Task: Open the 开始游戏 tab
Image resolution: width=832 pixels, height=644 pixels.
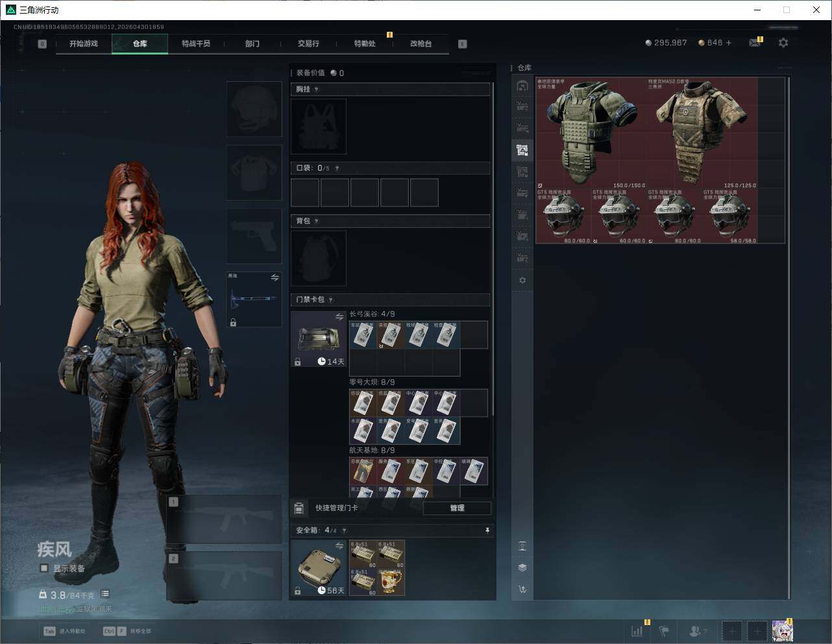Action: 84,43
